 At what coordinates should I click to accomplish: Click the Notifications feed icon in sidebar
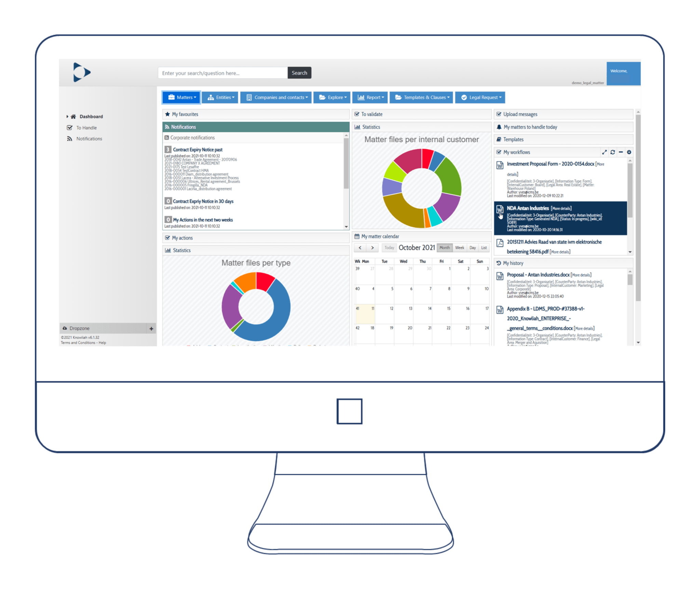pyautogui.click(x=70, y=139)
